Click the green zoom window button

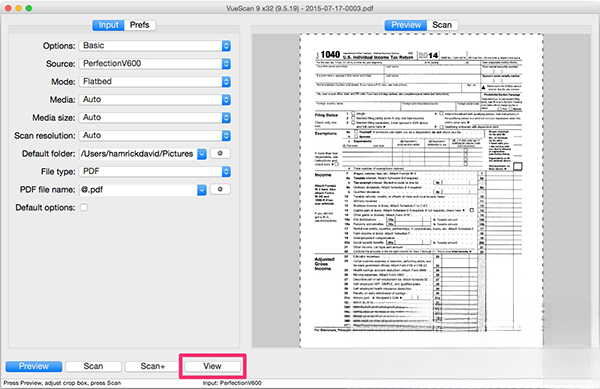[x=29, y=8]
